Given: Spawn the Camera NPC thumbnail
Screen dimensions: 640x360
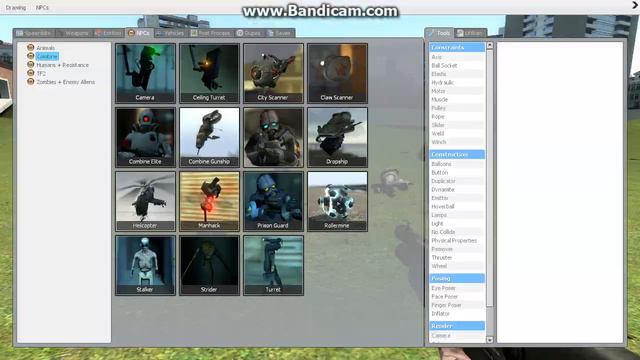Looking at the screenshot, I should [x=145, y=73].
